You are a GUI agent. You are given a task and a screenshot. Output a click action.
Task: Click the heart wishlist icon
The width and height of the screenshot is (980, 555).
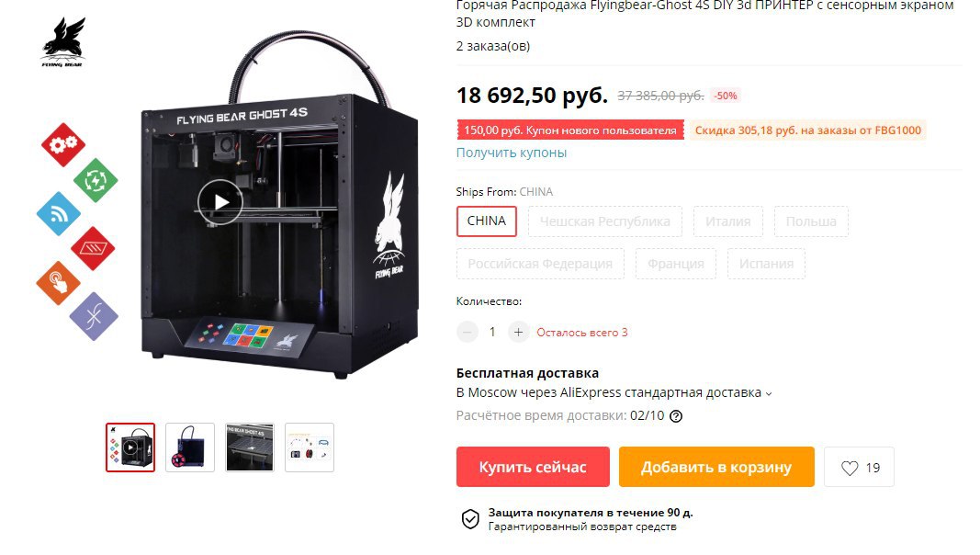click(850, 468)
